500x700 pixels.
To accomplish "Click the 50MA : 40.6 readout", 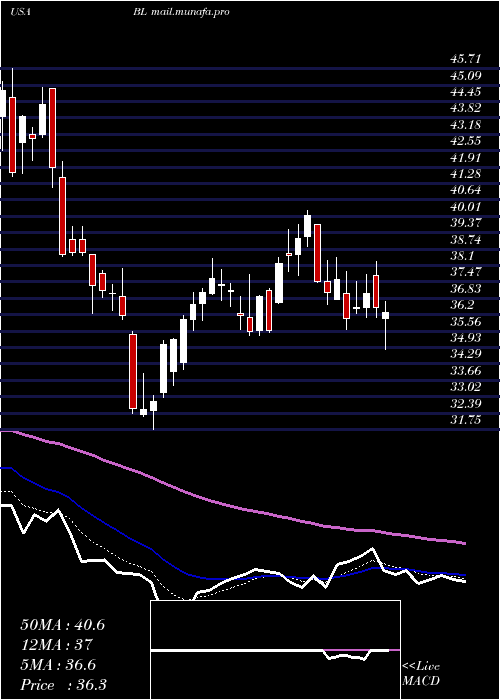I will tap(62, 625).
